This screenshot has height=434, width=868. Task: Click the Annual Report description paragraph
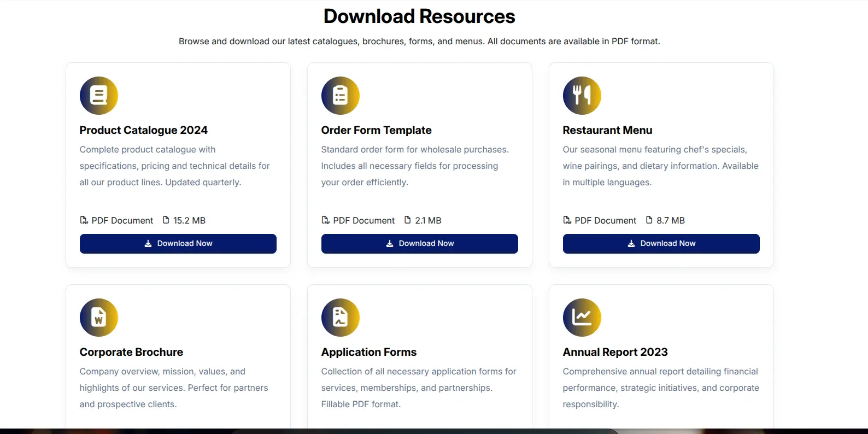pos(661,388)
